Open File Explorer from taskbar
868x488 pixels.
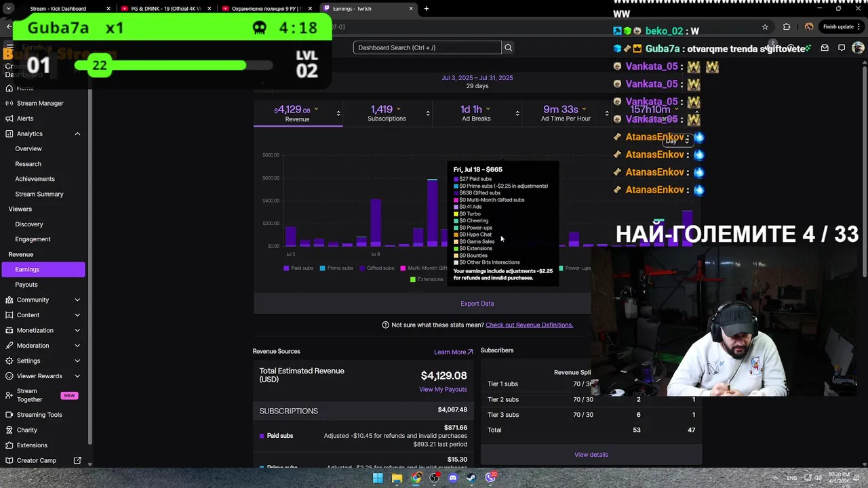tap(397, 478)
